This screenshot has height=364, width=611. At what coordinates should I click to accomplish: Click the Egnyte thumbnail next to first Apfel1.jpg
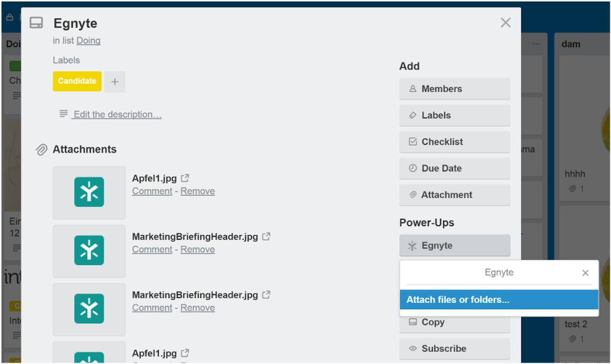tap(89, 193)
